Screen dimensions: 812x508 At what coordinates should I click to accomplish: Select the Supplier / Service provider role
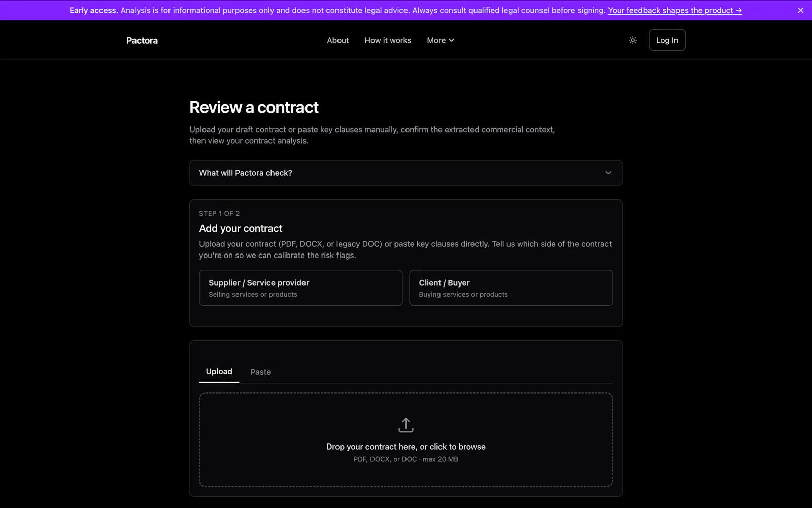point(301,288)
